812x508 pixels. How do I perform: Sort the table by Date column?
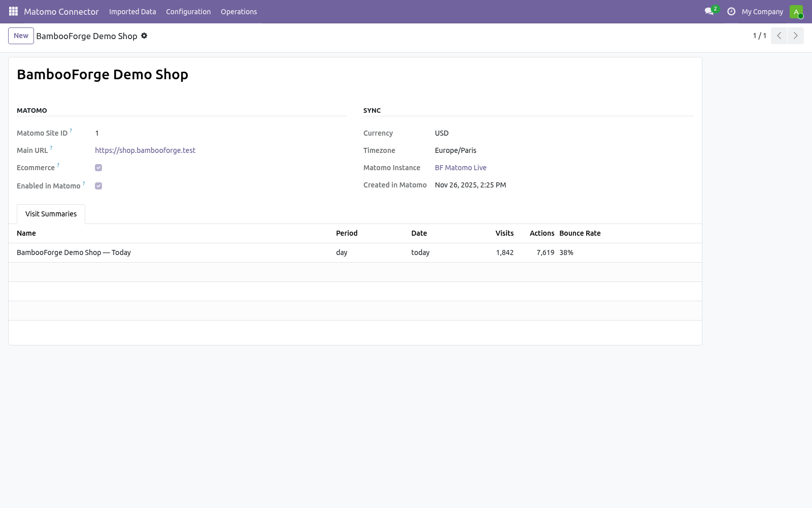point(419,233)
